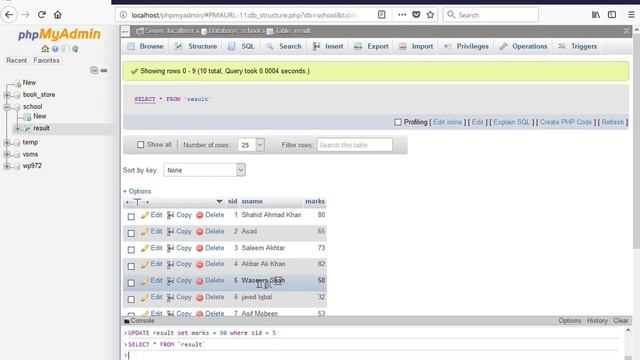Check the Show all checkbox
The image size is (640, 360).
tap(141, 144)
